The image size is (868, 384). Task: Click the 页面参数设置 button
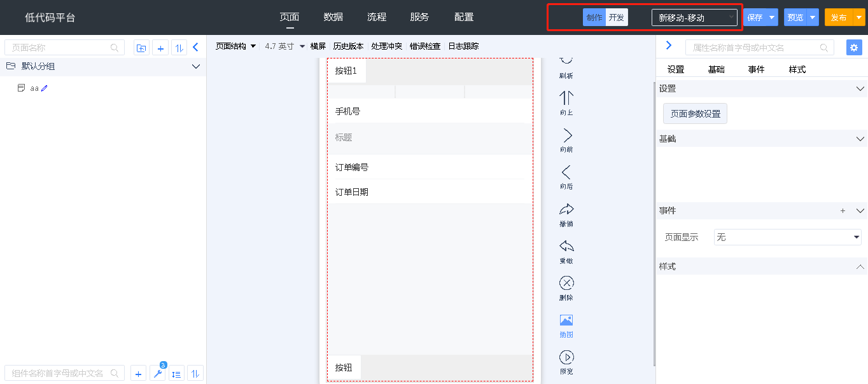coord(695,114)
